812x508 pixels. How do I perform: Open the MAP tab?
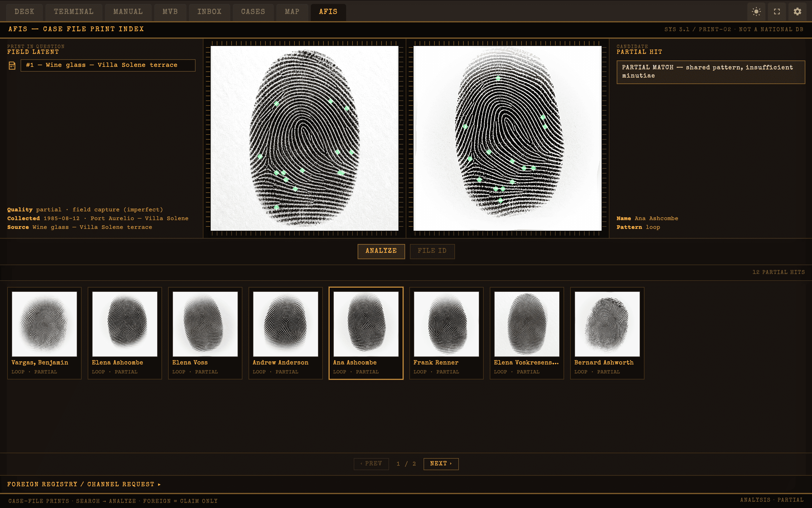pyautogui.click(x=292, y=12)
